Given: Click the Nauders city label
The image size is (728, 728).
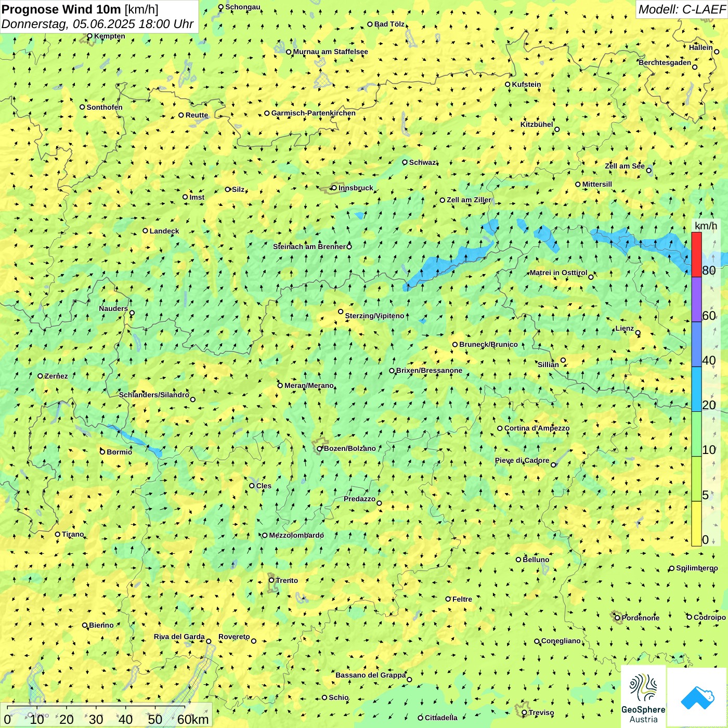Looking at the screenshot, I should click(x=113, y=308).
